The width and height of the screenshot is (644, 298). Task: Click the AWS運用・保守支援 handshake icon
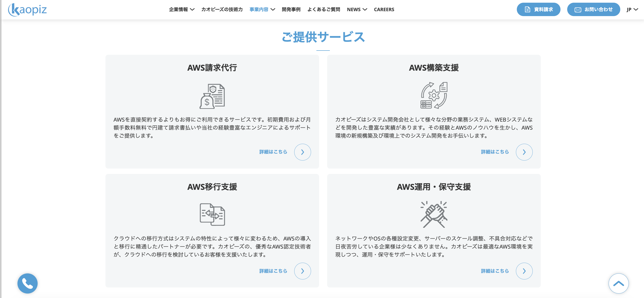(434, 214)
